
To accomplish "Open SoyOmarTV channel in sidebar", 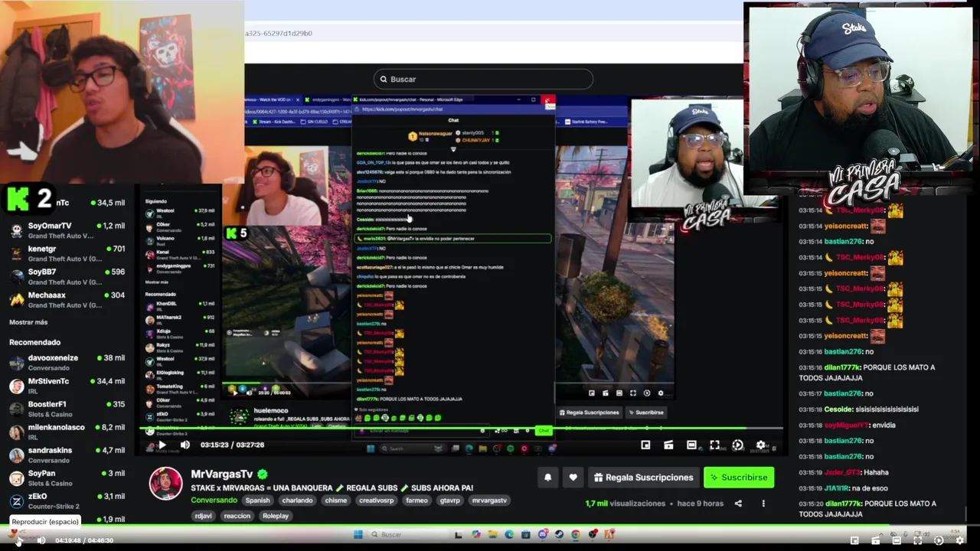I will (x=67, y=230).
